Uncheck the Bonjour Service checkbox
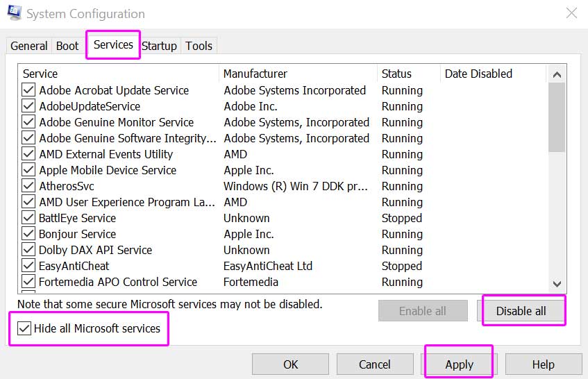 coord(28,233)
